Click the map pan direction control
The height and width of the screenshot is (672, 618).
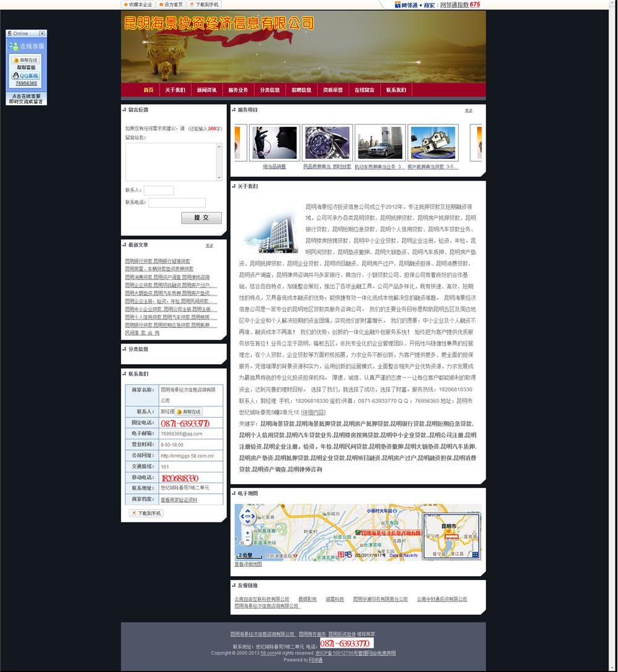pyautogui.click(x=248, y=516)
